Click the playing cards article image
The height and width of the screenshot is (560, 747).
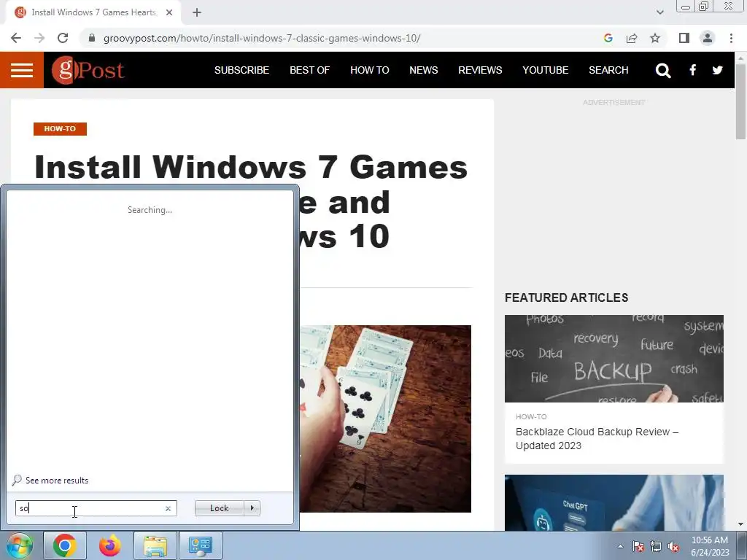pyautogui.click(x=385, y=419)
